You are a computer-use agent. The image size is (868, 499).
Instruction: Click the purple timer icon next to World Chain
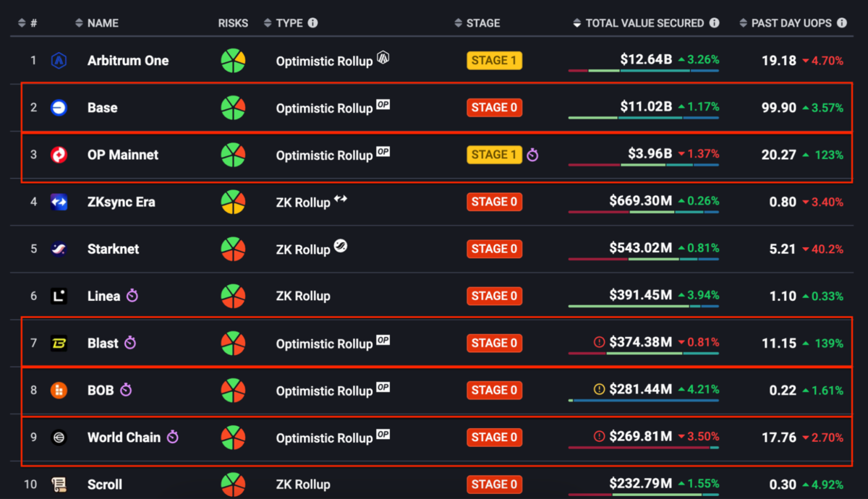172,438
